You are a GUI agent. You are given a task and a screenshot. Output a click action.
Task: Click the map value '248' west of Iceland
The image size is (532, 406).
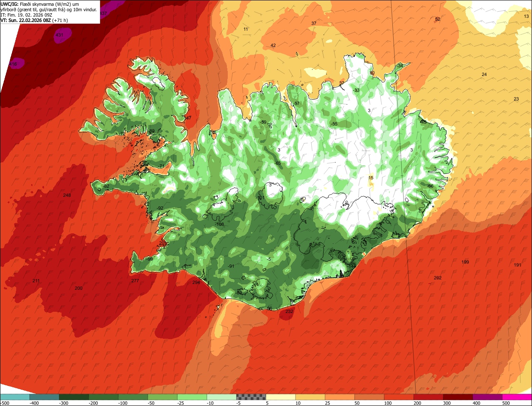tap(67, 195)
